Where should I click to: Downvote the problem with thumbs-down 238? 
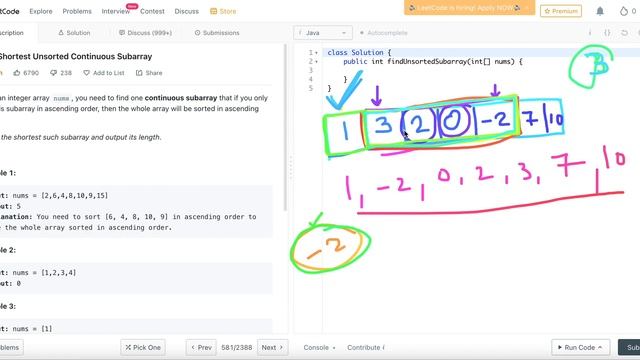pyautogui.click(x=61, y=73)
